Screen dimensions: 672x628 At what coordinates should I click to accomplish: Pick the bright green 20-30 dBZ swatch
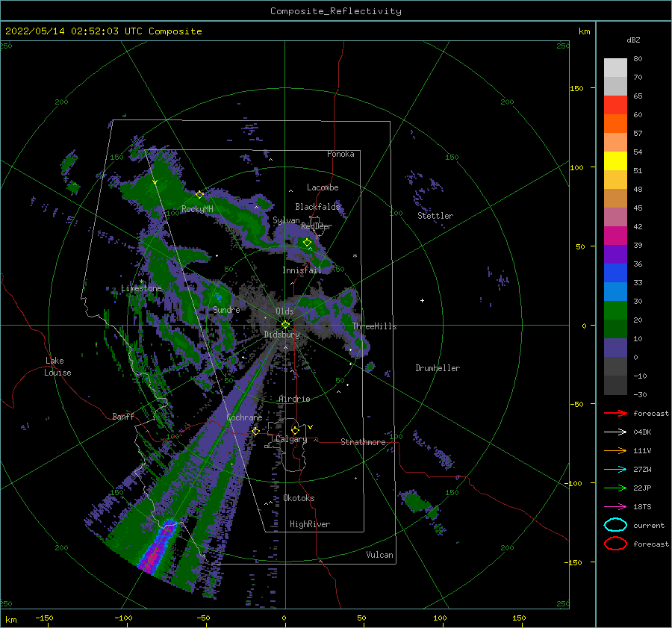pyautogui.click(x=615, y=310)
